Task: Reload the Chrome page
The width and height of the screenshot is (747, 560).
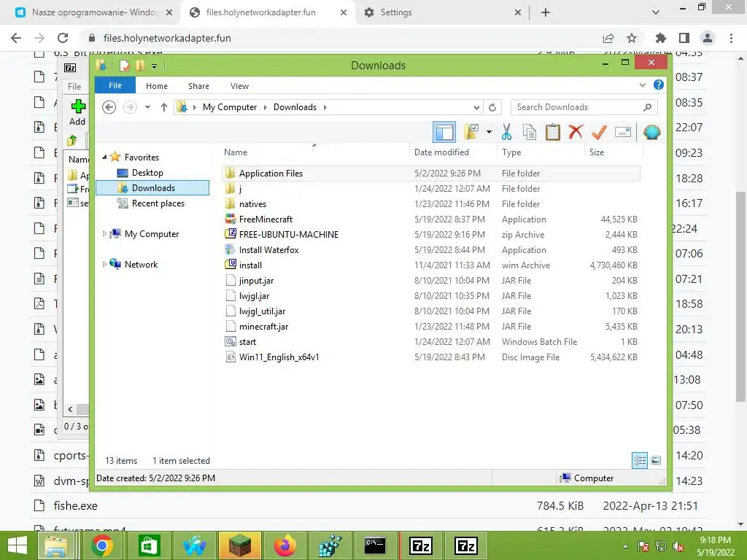Action: (x=63, y=38)
